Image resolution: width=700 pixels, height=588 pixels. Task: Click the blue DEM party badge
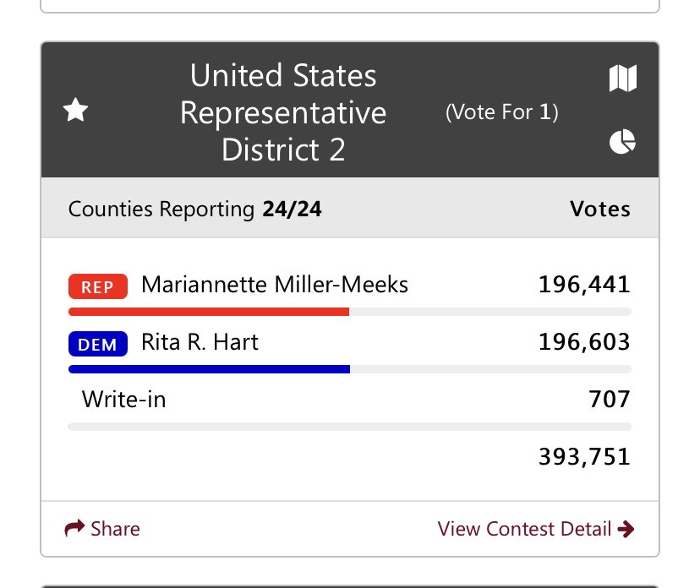point(97,344)
